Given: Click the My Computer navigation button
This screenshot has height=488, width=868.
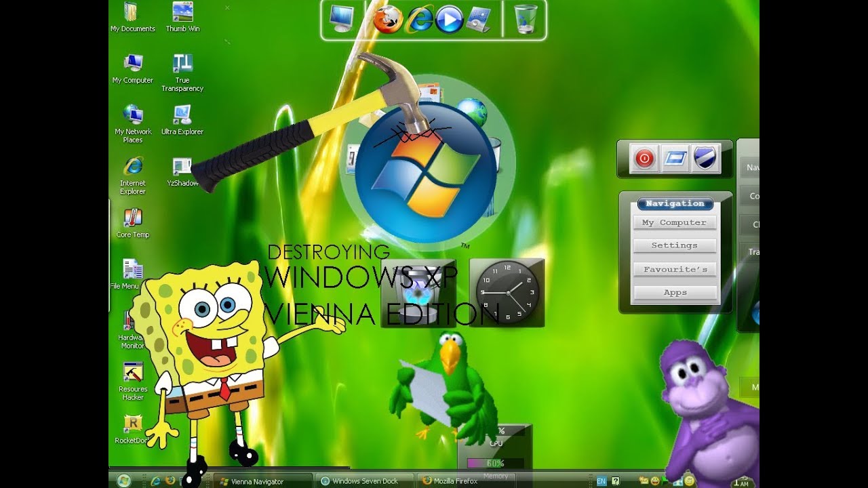Looking at the screenshot, I should pos(675,222).
